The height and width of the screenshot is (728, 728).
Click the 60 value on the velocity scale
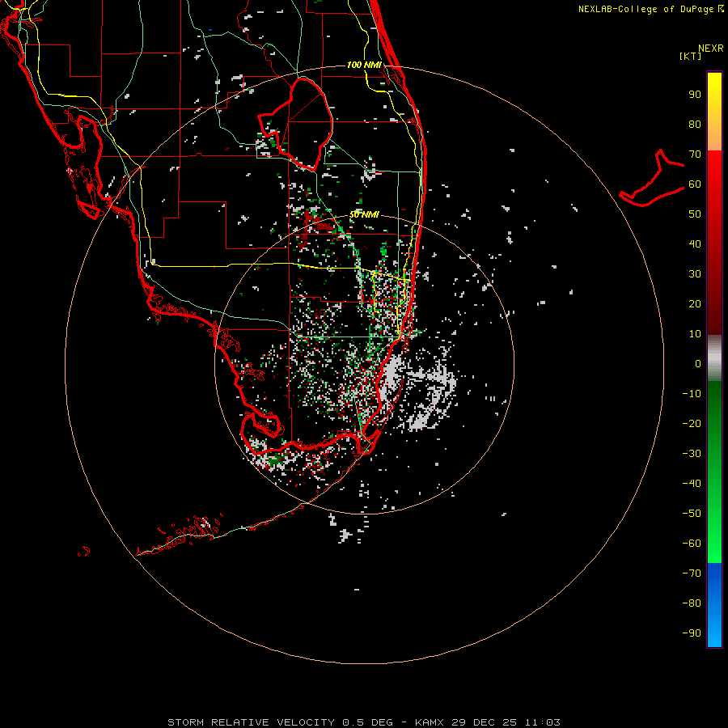click(695, 184)
